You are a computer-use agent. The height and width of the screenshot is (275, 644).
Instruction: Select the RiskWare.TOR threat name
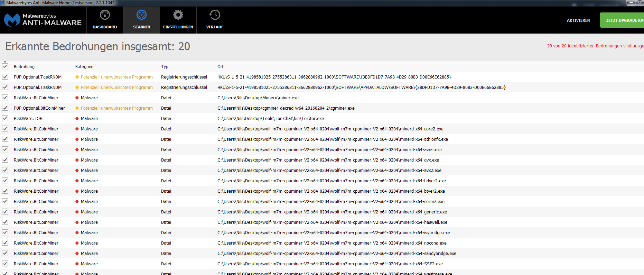point(28,118)
